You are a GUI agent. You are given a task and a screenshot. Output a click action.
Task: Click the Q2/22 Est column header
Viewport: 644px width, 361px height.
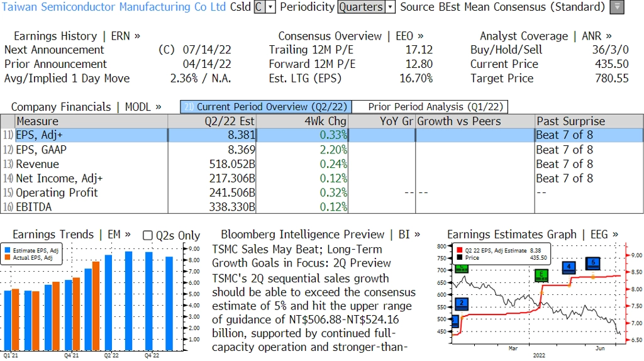point(212,121)
